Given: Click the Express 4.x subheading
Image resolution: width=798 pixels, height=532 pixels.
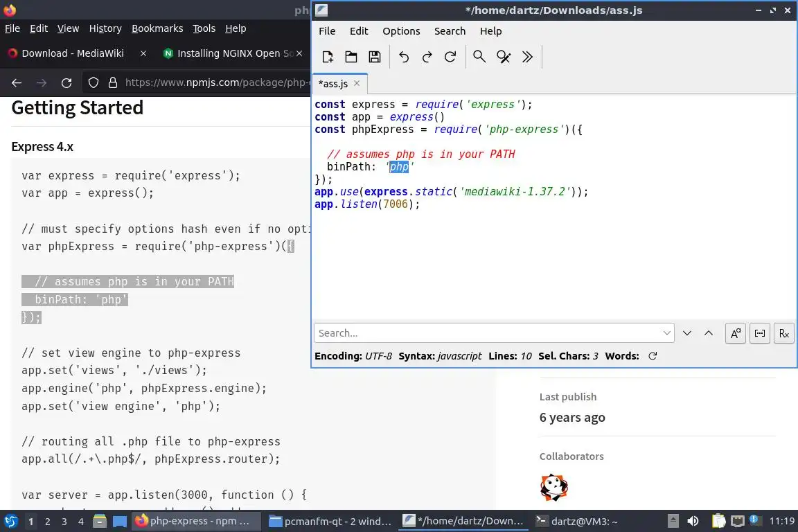Looking at the screenshot, I should [x=42, y=147].
